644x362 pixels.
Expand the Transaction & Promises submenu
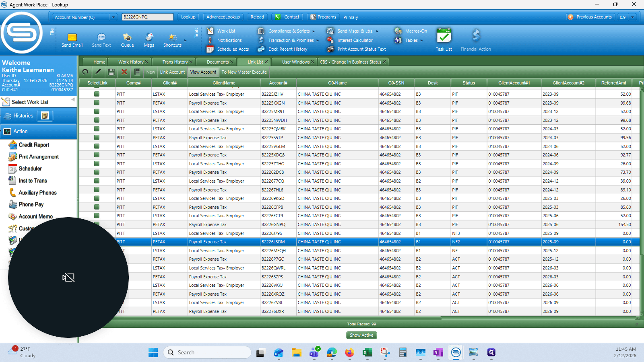318,40
